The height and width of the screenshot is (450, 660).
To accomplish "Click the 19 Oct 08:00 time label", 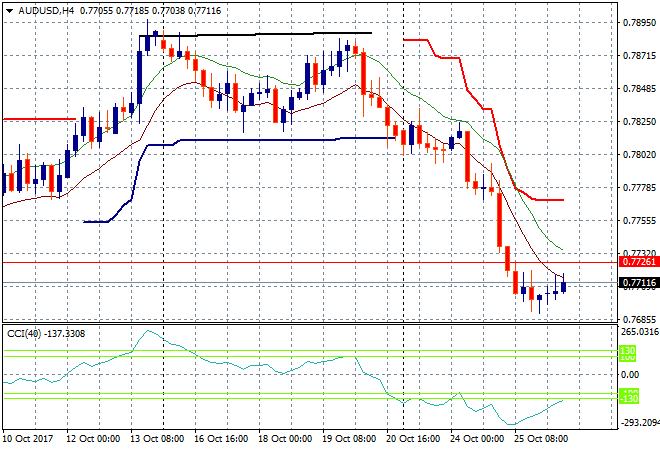I will (349, 439).
